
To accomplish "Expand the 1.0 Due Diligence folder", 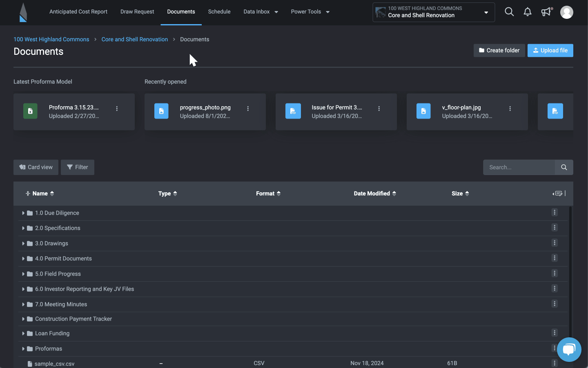I will coord(23,213).
